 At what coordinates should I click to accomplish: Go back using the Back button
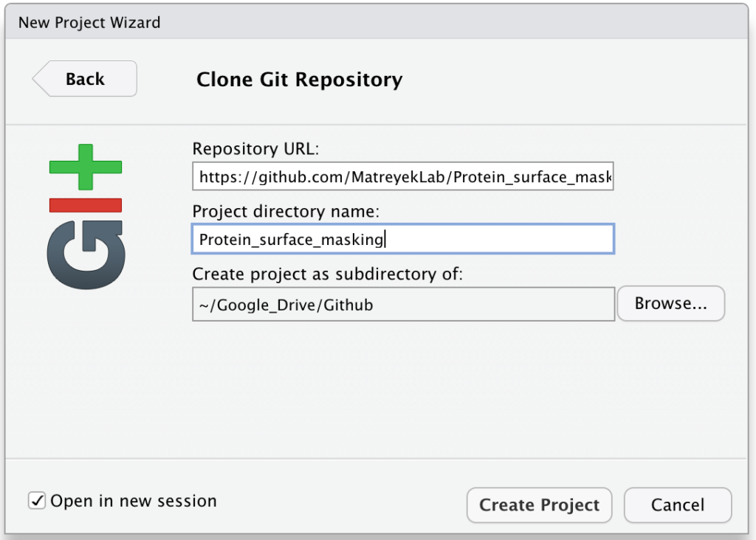(x=86, y=78)
